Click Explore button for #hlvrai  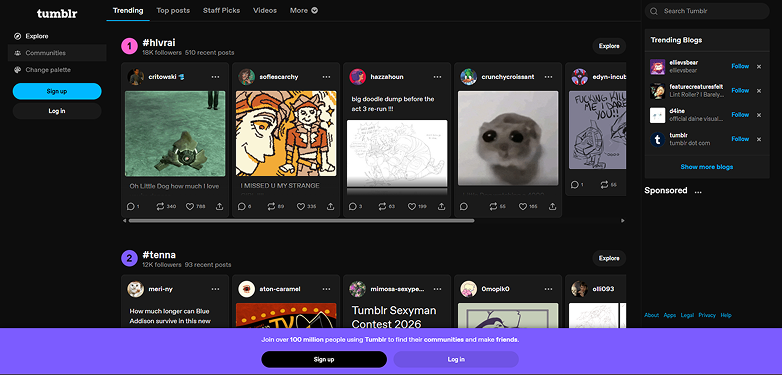tap(609, 46)
